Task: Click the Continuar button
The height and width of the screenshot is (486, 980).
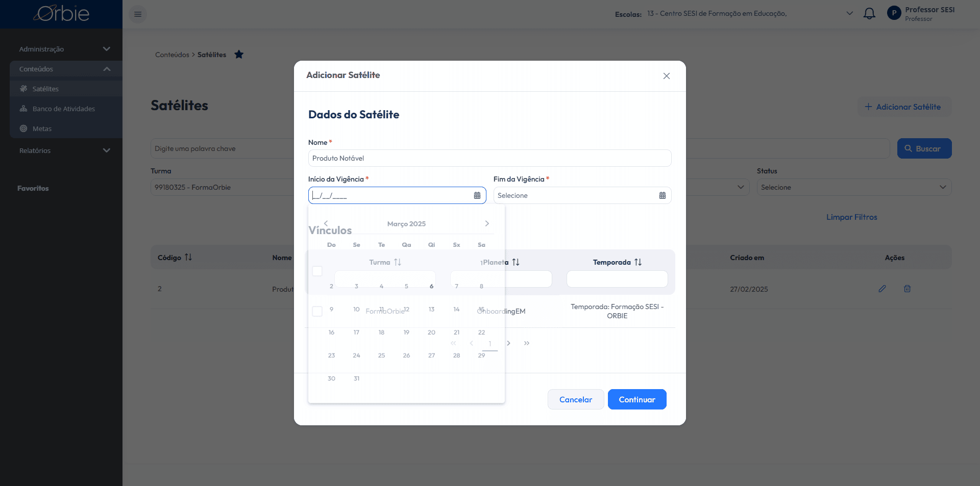Action: 637,399
